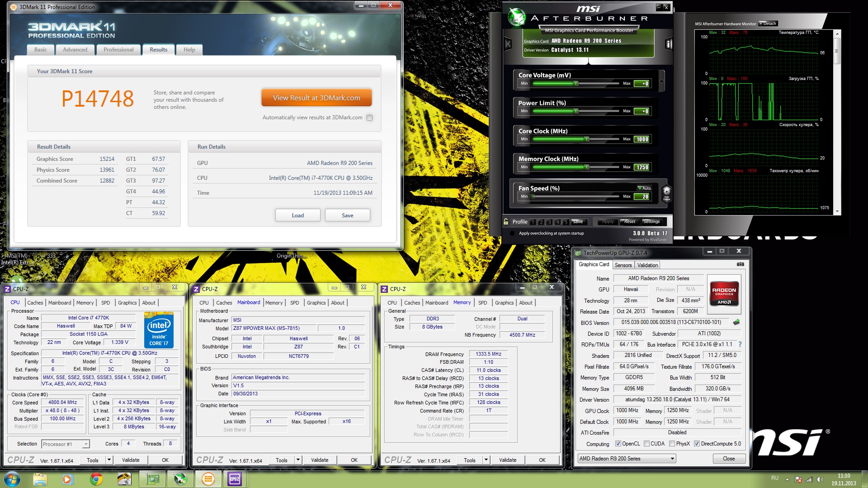
Task: Expand the Core Voltage options arrow
Action: click(661, 82)
